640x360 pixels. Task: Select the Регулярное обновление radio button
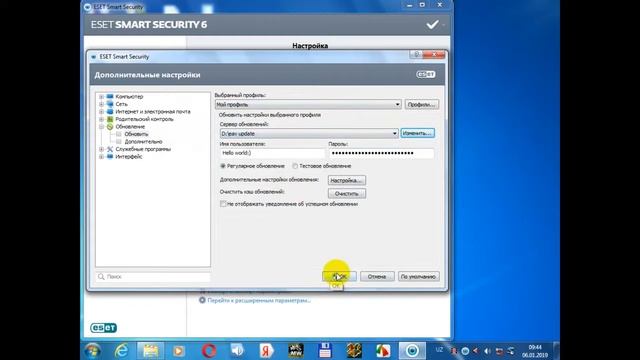point(223,166)
